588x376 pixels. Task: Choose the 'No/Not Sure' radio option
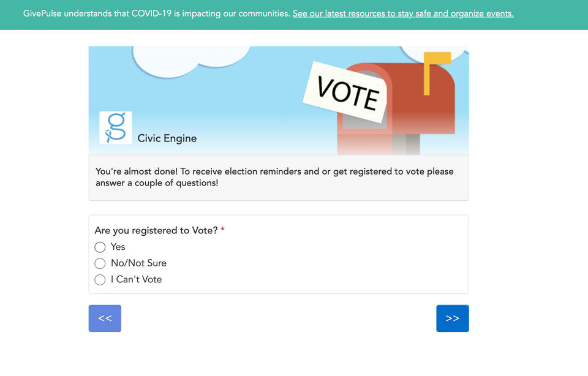[100, 263]
